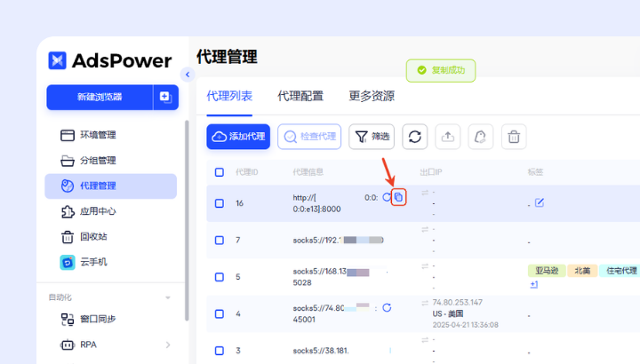
Task: Click the 2025-04-21 13:36:08 timestamp
Action: 465,325
